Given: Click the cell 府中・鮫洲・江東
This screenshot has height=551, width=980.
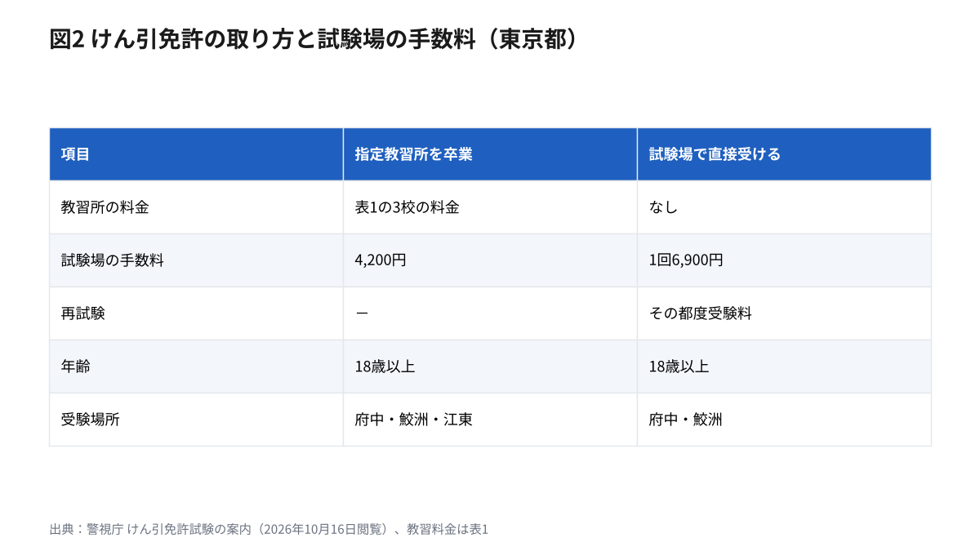Looking at the screenshot, I should point(490,420).
